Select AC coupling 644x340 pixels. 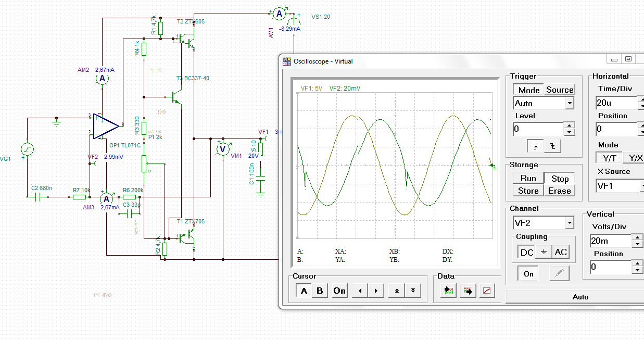click(561, 253)
